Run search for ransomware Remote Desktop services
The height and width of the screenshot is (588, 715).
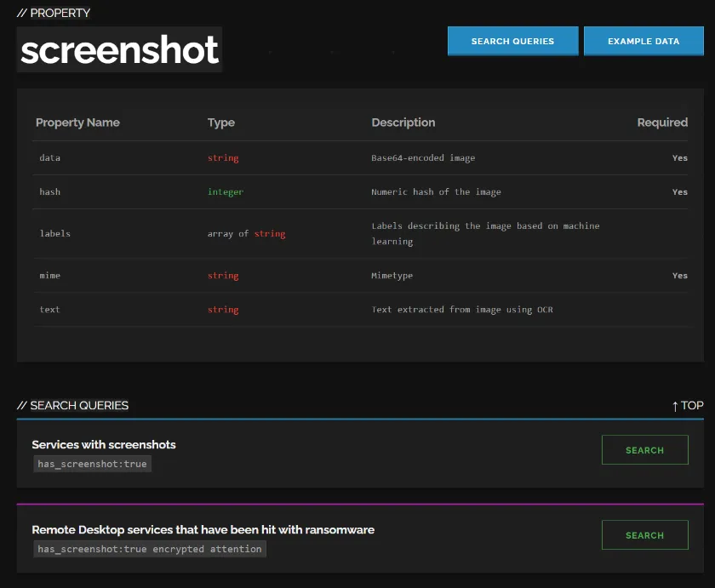point(644,535)
